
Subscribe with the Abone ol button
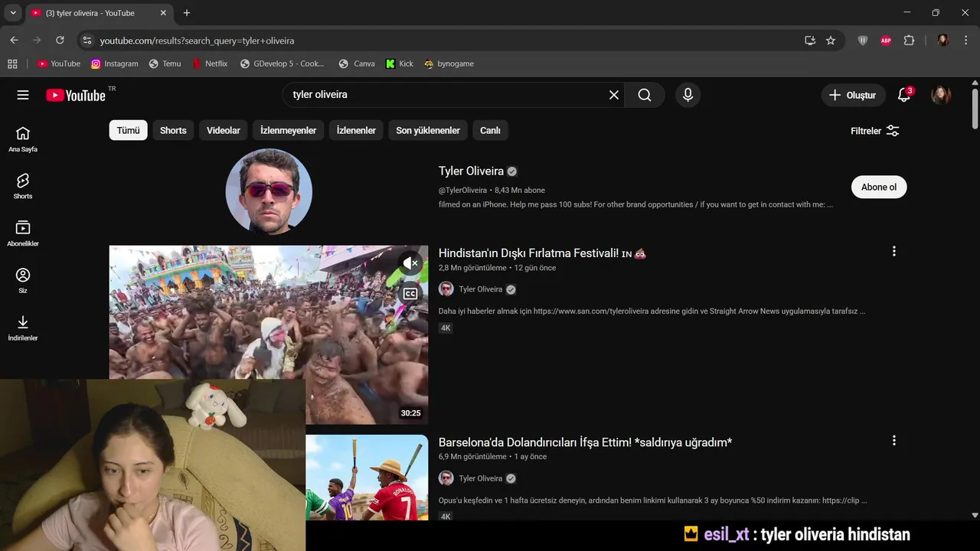point(878,187)
